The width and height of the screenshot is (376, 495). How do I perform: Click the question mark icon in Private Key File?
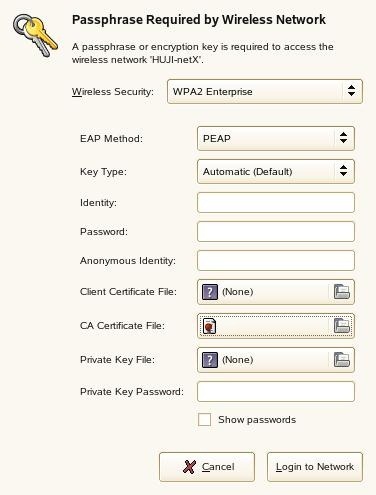(210, 360)
